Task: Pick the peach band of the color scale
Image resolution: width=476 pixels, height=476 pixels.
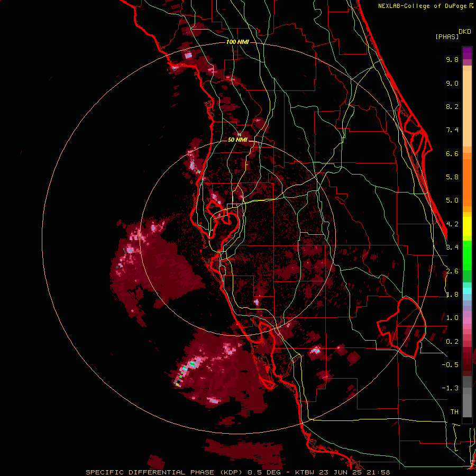Action: (x=467, y=106)
